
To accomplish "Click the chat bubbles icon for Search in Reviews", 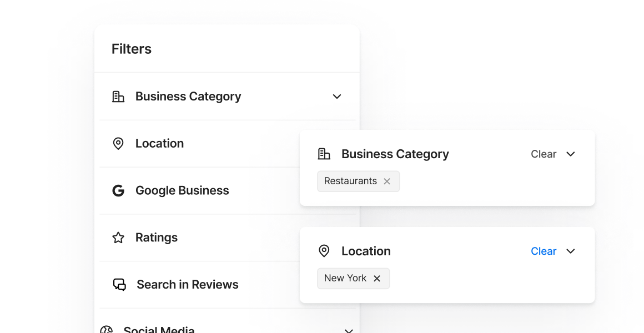I will 119,285.
